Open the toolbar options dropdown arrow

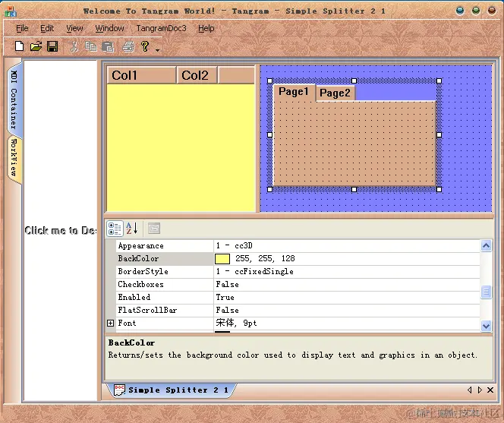point(158,50)
